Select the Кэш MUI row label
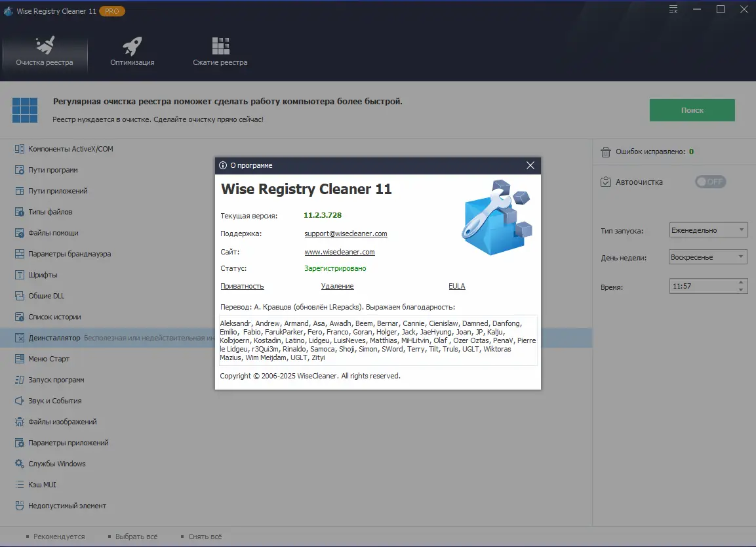Viewport: 756px width, 547px height. (x=42, y=485)
